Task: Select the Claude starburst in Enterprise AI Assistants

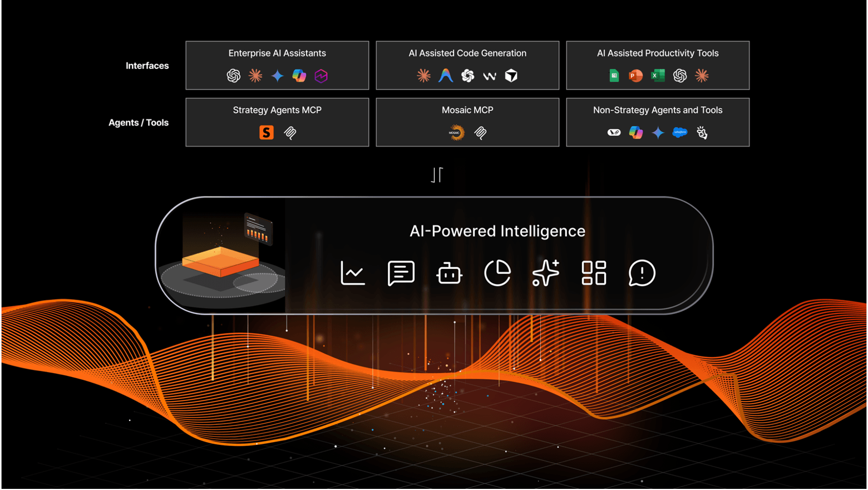Action: 255,75
